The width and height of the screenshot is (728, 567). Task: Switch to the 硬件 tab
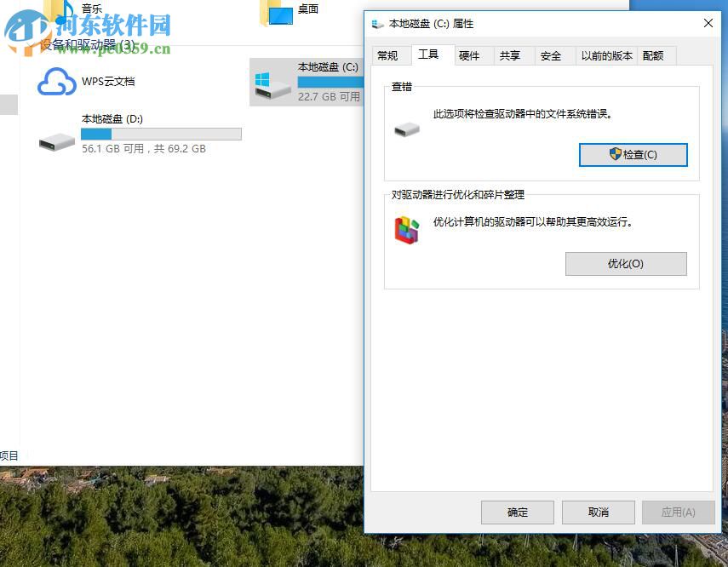pyautogui.click(x=471, y=54)
